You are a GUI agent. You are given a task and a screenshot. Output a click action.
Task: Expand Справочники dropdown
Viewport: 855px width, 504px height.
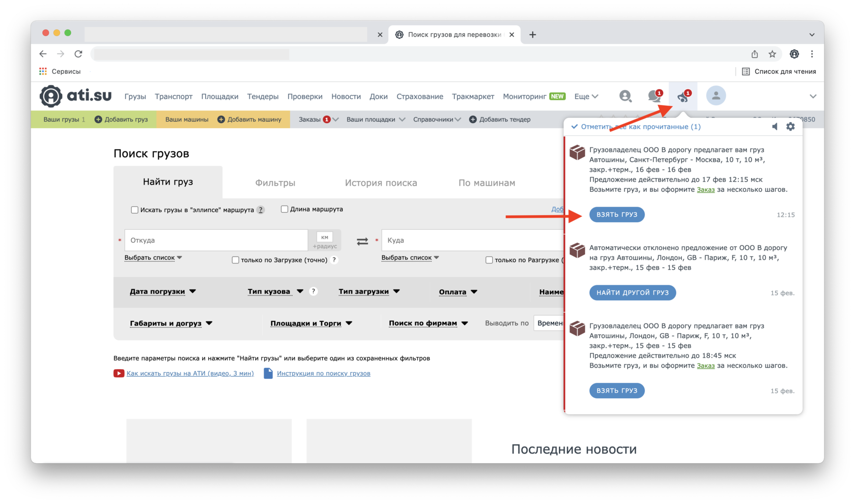click(x=437, y=120)
